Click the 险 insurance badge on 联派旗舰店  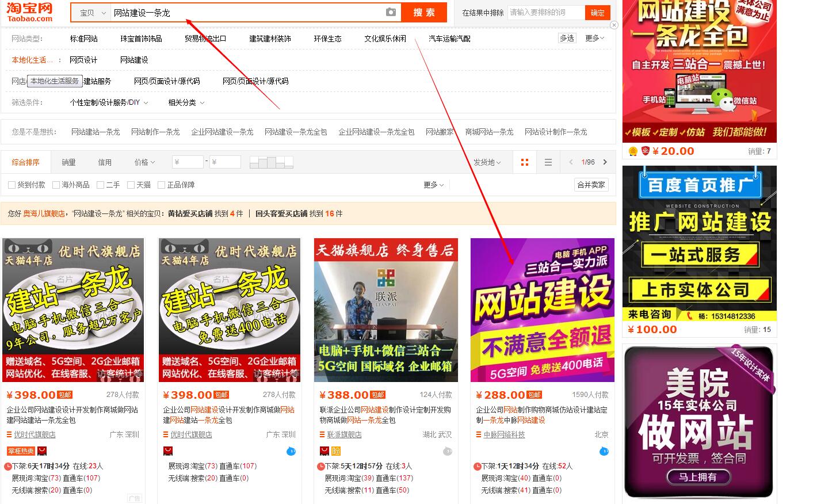point(336,451)
